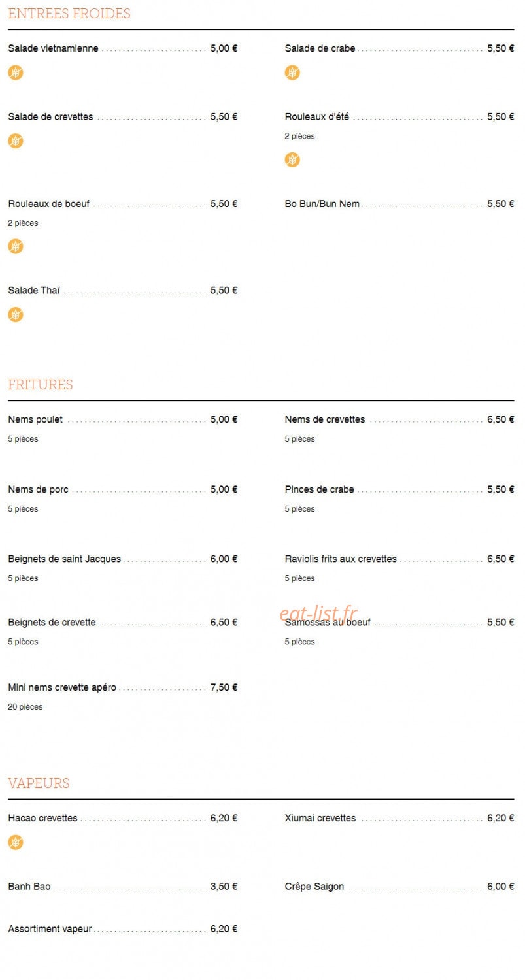Click the gluten-free icon under Rouleaux de boeuf
Image resolution: width=525 pixels, height=980 pixels.
(16, 246)
